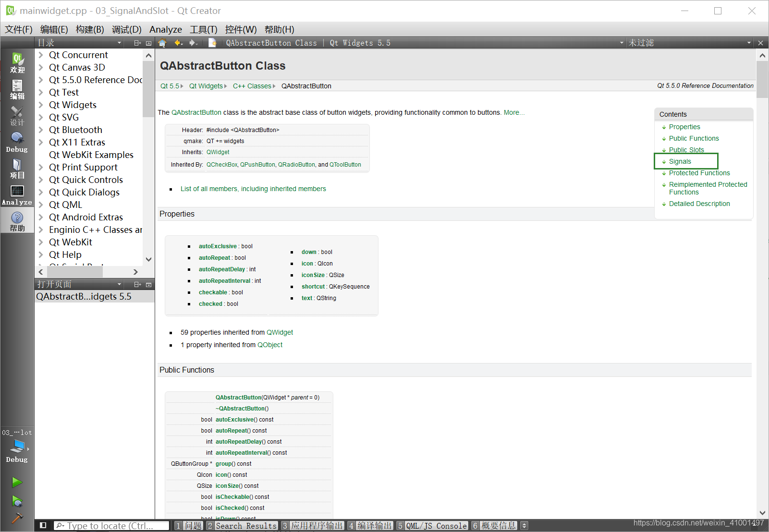Open the Projects (项目) mode
This screenshot has height=532, width=769.
(x=17, y=169)
